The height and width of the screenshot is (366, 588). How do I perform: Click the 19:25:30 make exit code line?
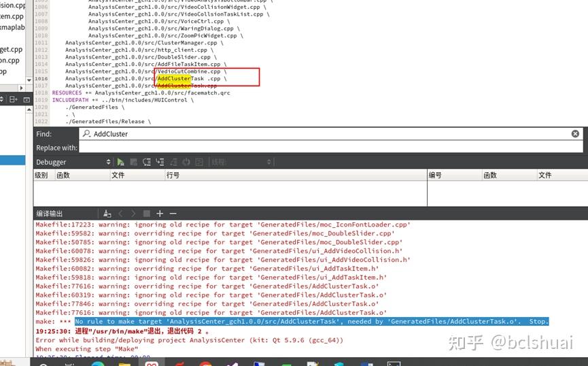pos(122,331)
